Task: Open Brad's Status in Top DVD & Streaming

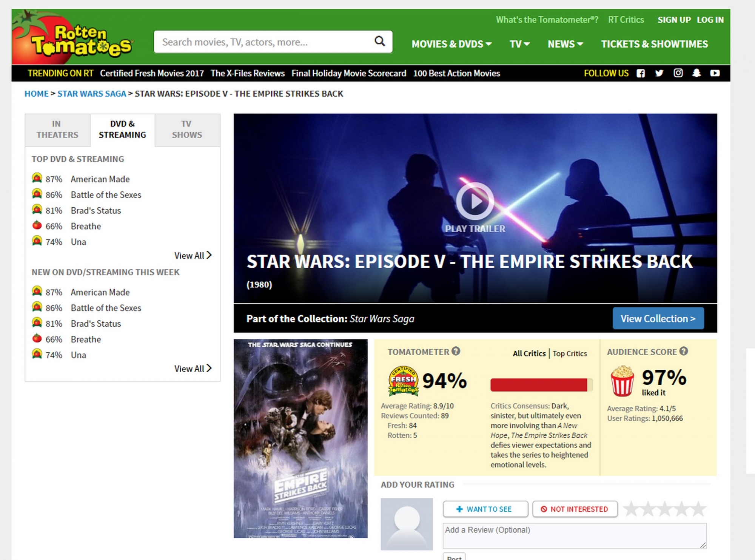Action: 96,210
